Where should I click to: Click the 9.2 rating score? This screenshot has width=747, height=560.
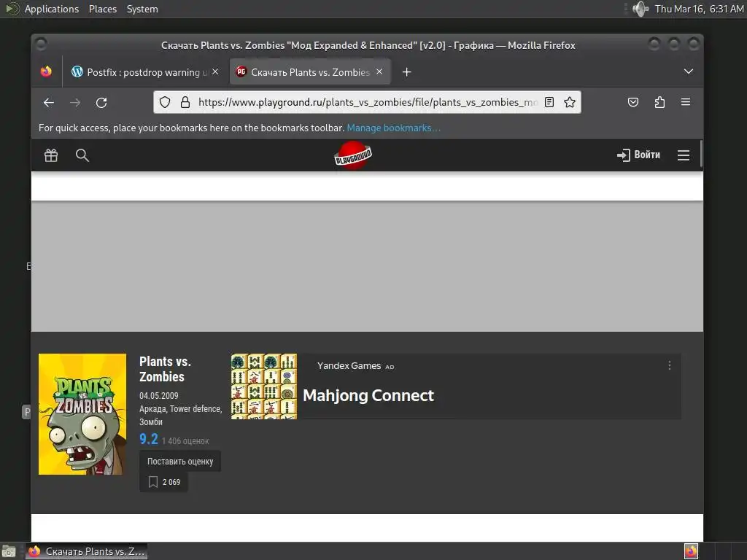(148, 439)
